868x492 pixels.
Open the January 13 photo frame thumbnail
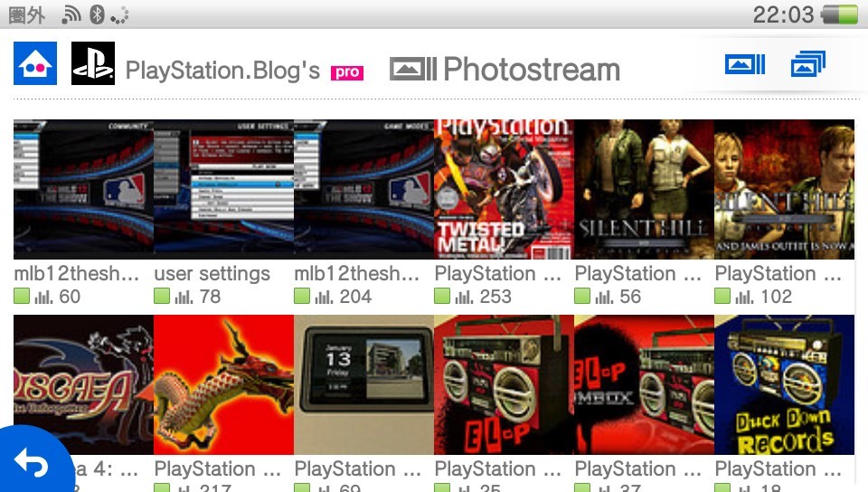[x=363, y=384]
